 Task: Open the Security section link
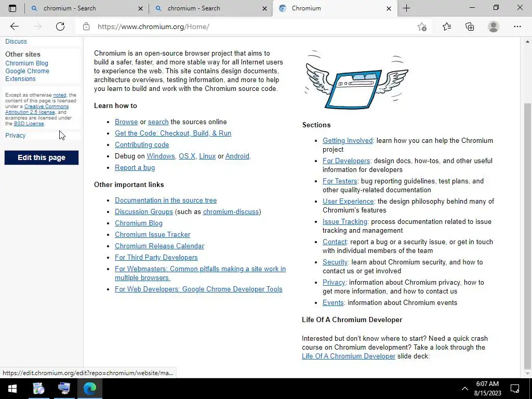(335, 262)
